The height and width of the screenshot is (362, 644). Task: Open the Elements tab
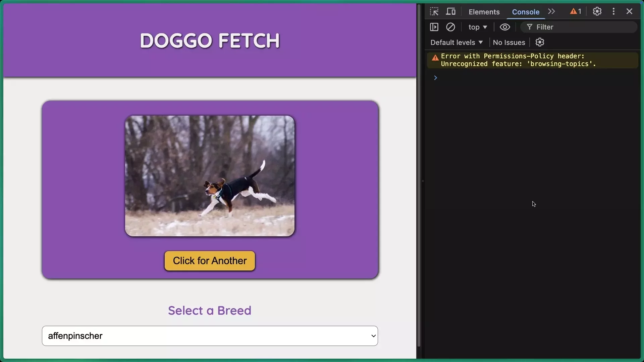484,12
